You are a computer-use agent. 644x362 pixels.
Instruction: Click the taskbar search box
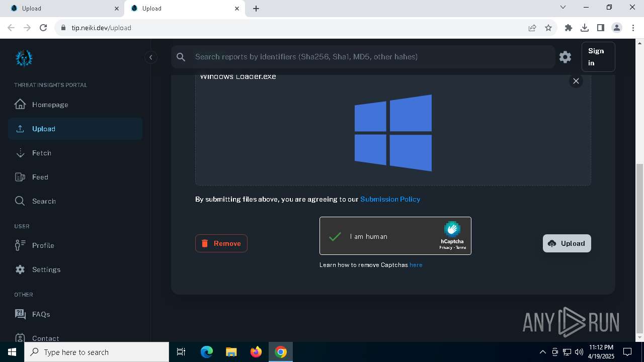97,352
